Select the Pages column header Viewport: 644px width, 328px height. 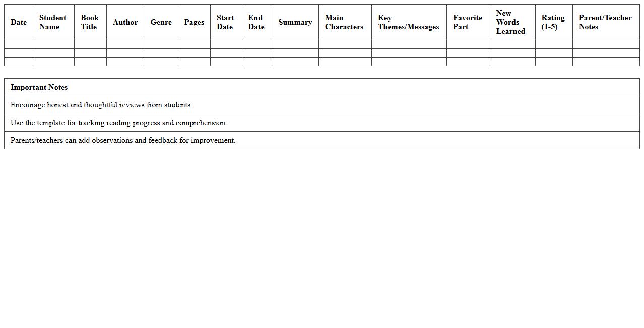tap(194, 22)
